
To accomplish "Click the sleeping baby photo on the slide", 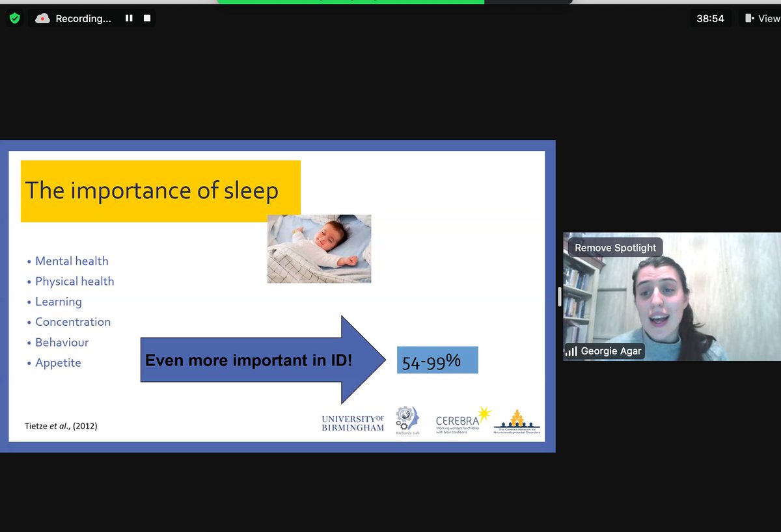I will (319, 248).
